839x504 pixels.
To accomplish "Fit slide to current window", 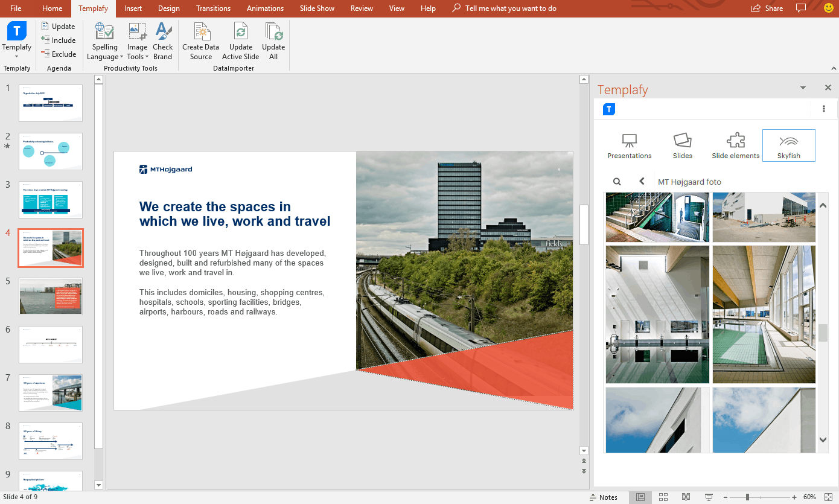I will (828, 497).
